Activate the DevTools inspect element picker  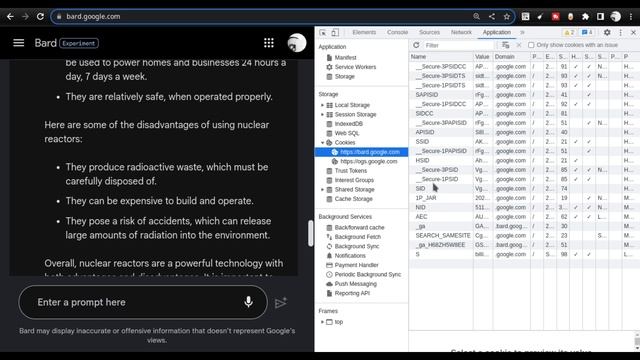coord(323,32)
